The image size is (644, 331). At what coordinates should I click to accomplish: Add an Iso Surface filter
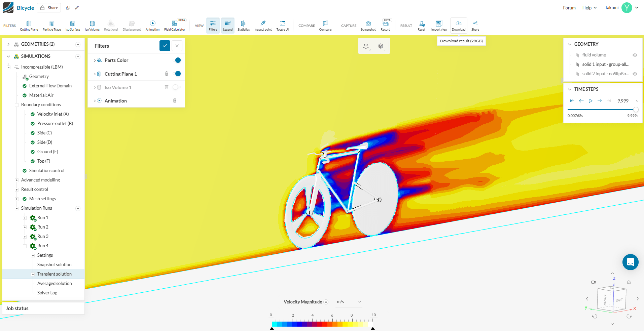click(73, 25)
